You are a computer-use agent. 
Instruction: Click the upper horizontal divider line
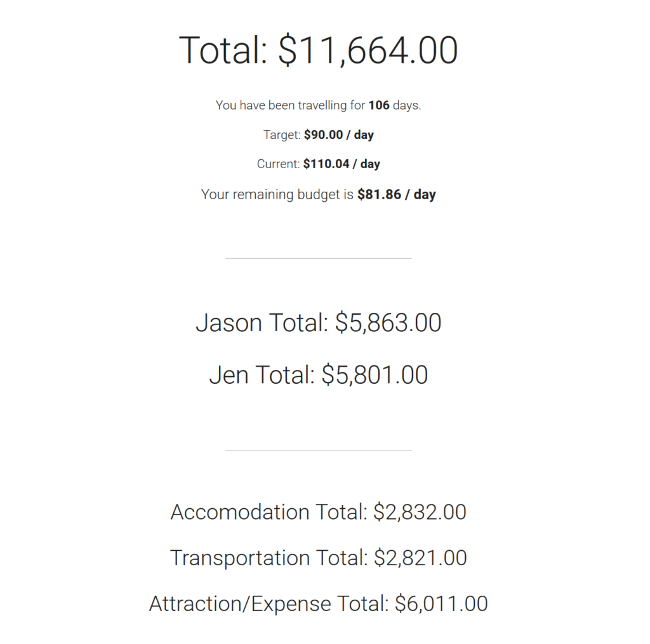pyautogui.click(x=318, y=258)
